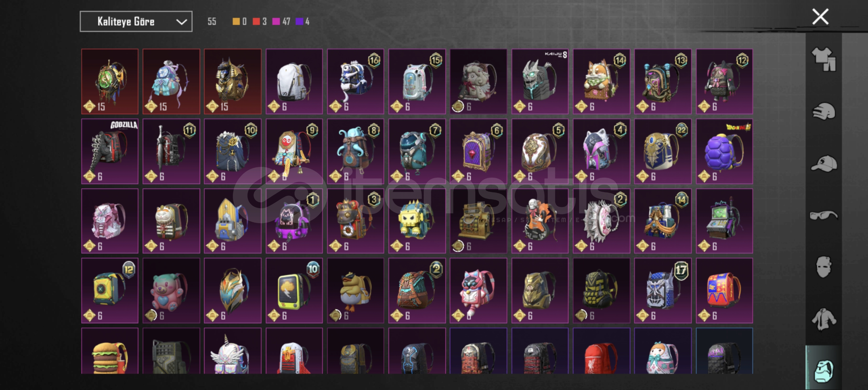Select the Kaiju skull backpack skin
868x390 pixels.
(x=540, y=82)
